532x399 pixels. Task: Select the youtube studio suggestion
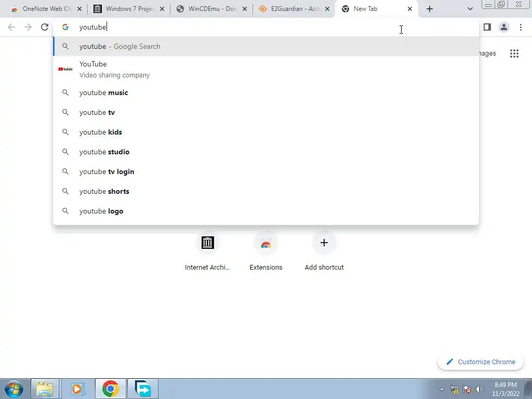266,152
